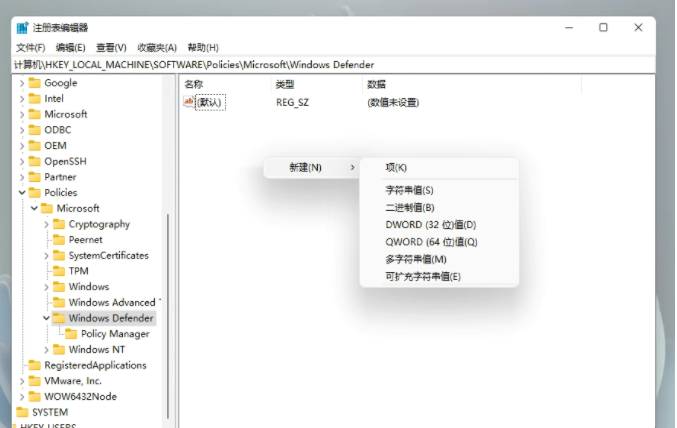677x428 pixels.
Task: Click the 类型 column header
Action: pyautogui.click(x=316, y=84)
